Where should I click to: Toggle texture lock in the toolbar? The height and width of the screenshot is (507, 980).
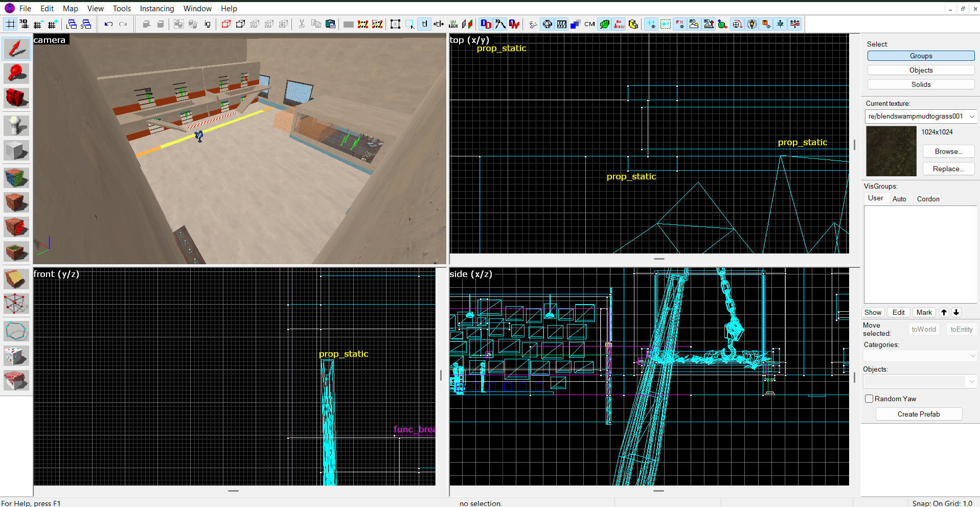tap(424, 24)
